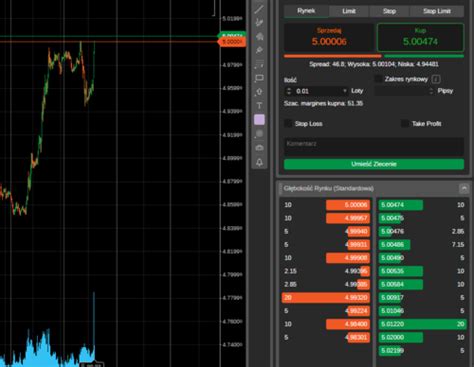Click the info icon beside Zakres rynkowy
This screenshot has height=367, width=474.
[x=436, y=79]
